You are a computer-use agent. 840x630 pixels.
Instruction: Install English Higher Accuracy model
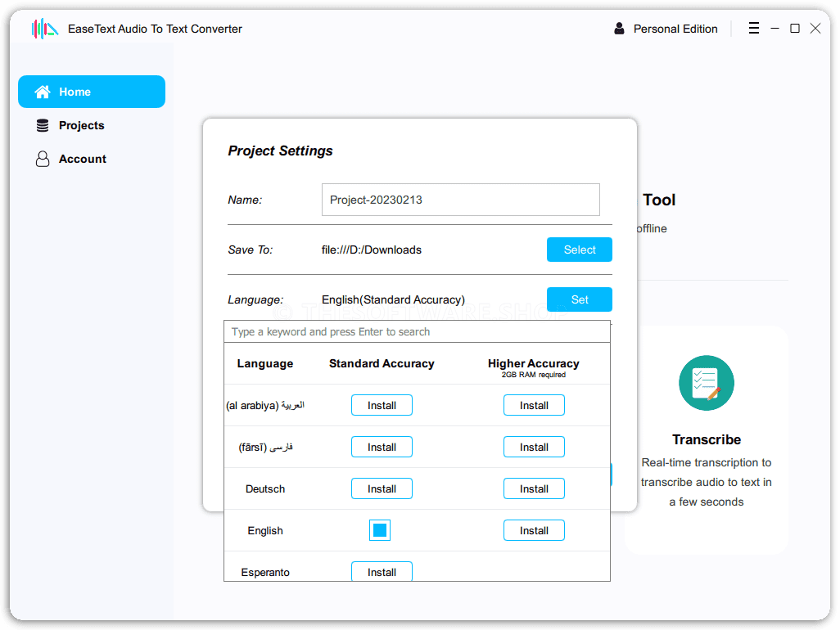pos(534,530)
